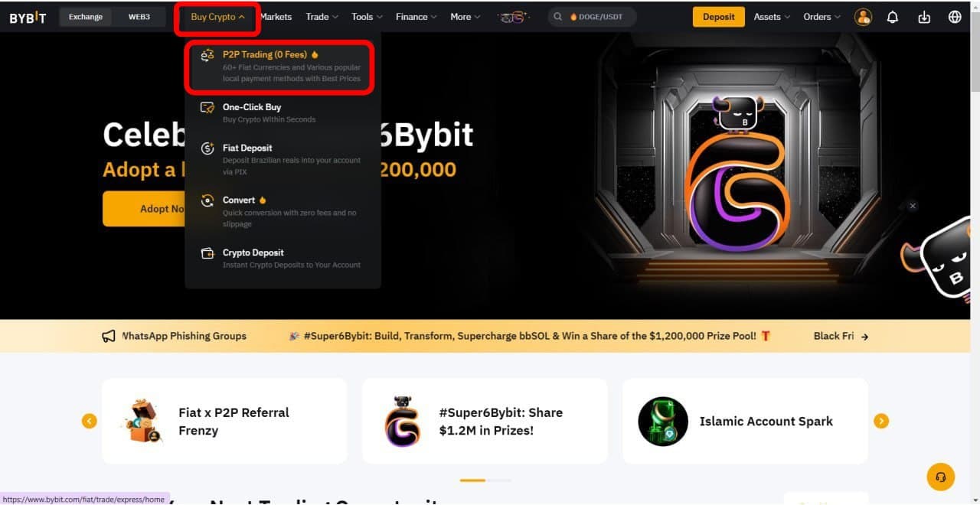Open the notification bell icon
Image resolution: width=980 pixels, height=505 pixels.
coord(893,16)
